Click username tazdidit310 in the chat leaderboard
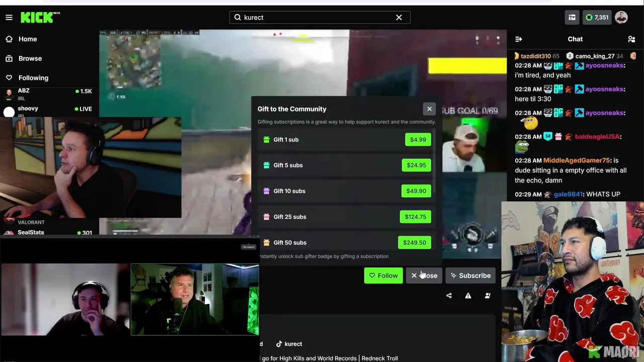The image size is (644, 362). tap(536, 56)
